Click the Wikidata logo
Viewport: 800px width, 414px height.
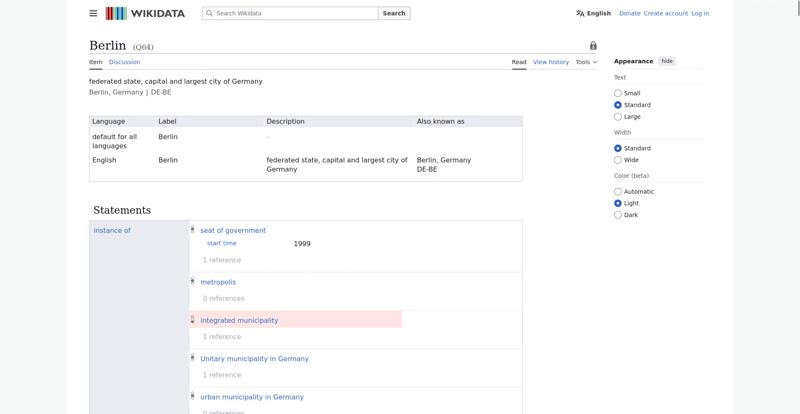point(144,13)
